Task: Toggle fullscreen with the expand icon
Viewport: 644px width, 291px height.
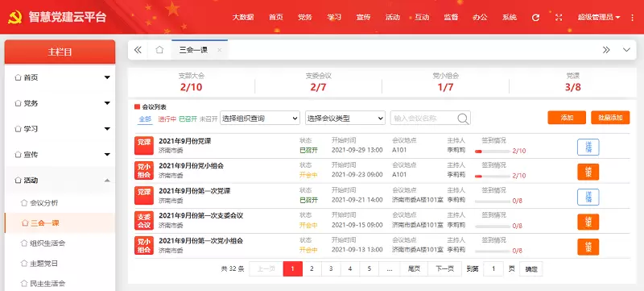Action: [559, 17]
